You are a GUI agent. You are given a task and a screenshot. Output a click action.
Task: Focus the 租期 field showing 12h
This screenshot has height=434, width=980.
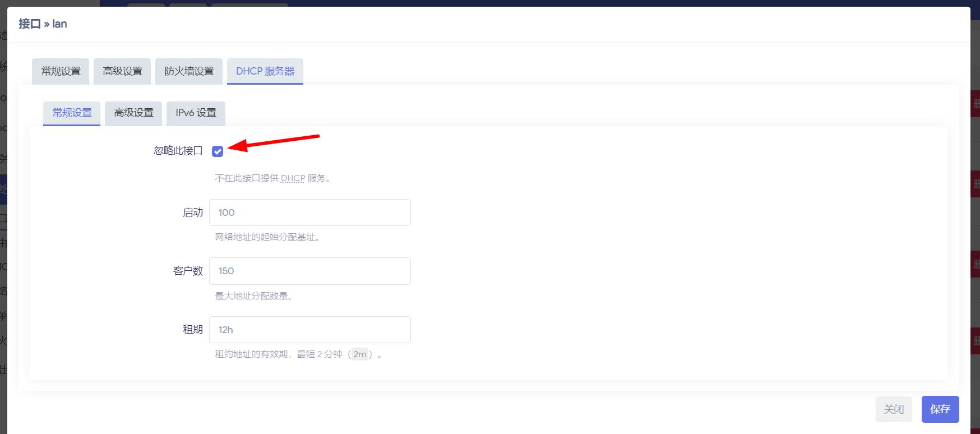tap(310, 330)
